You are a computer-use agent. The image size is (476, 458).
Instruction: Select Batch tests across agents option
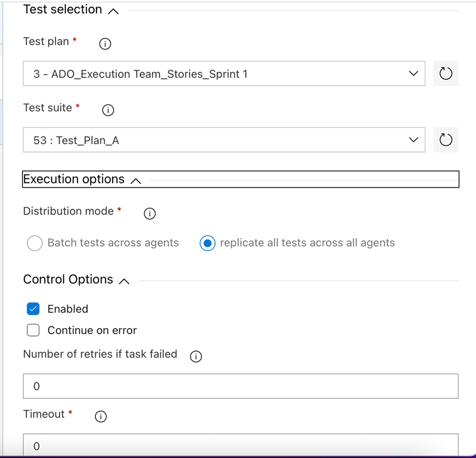(35, 243)
